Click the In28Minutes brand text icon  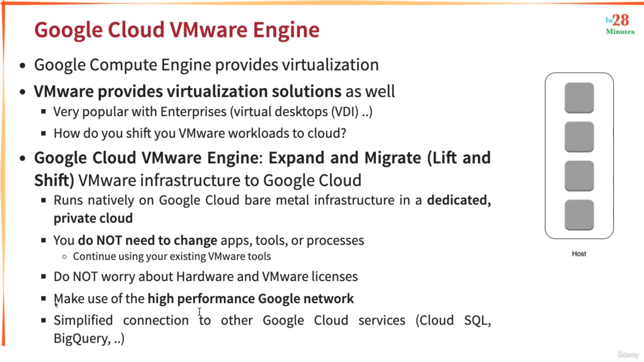(619, 25)
